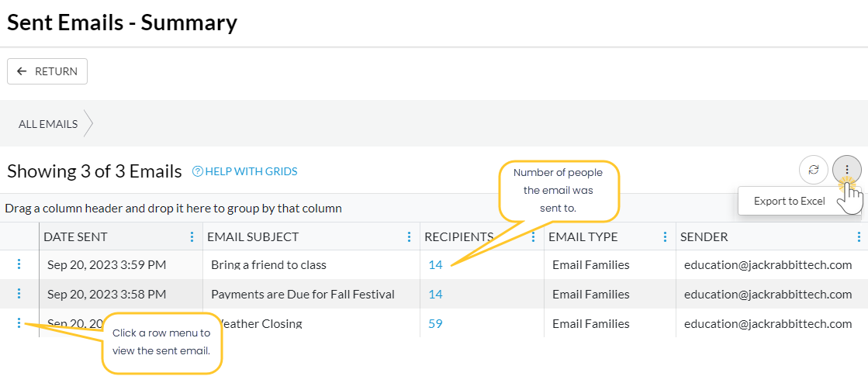The width and height of the screenshot is (868, 376).
Task: Open row menu for Payments are Due email
Action: tap(19, 294)
